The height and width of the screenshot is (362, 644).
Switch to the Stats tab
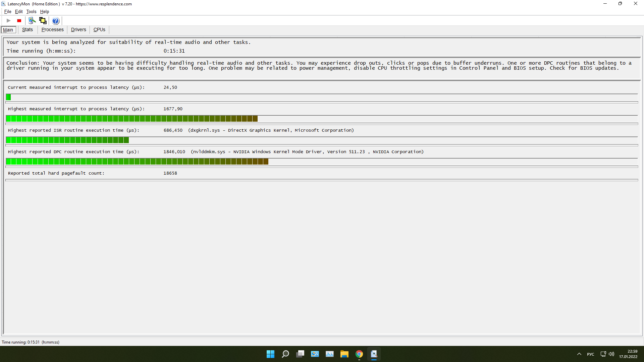[x=28, y=29]
